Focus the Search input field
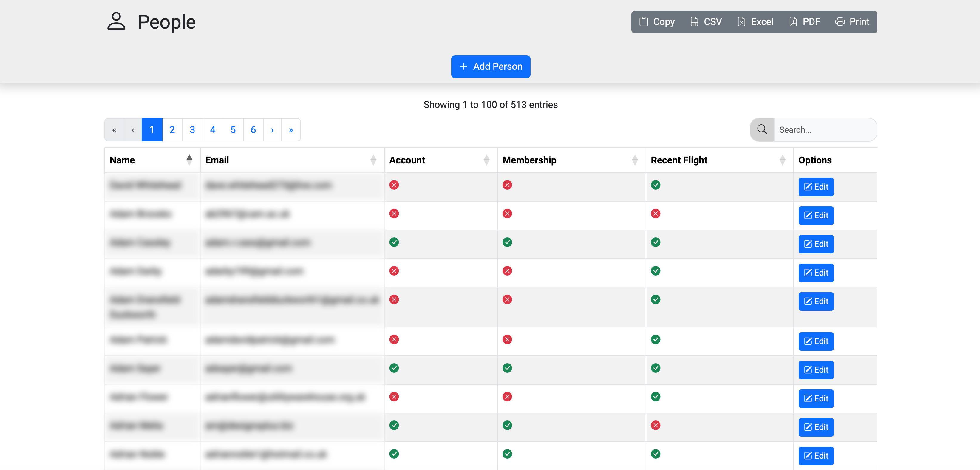Screen dimensions: 980x470 (x=824, y=130)
